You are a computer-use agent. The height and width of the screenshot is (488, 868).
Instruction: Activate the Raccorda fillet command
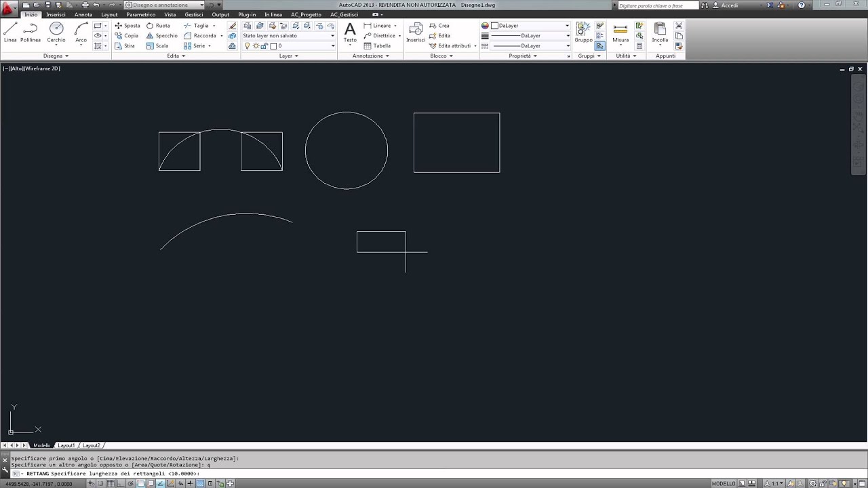coord(200,36)
